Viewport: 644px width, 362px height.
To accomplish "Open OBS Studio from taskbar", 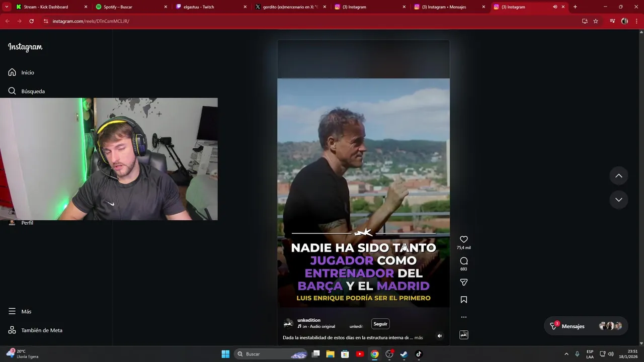I will coord(389,354).
